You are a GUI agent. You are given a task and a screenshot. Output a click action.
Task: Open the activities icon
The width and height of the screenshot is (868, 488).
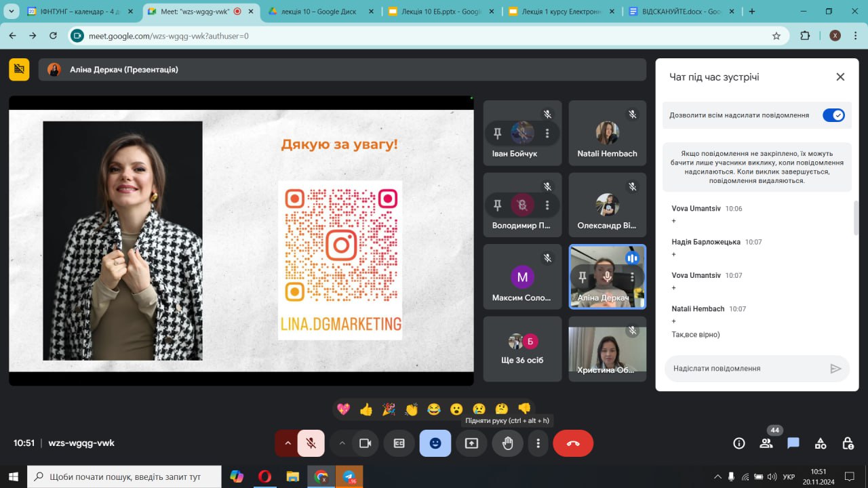[x=821, y=443]
